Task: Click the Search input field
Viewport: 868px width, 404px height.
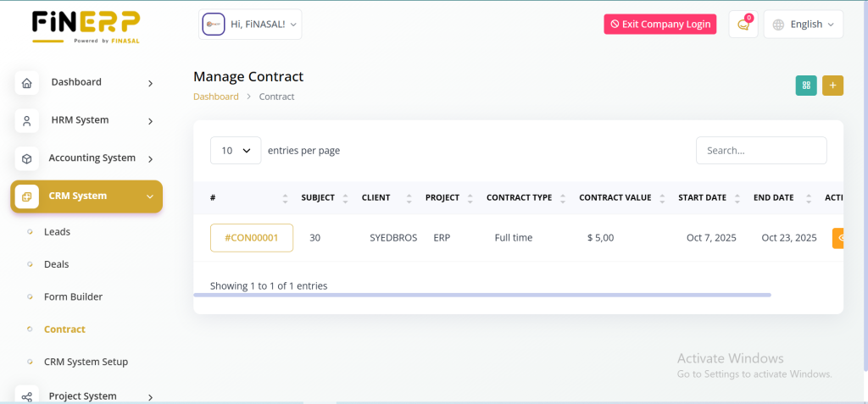Action: (760, 151)
